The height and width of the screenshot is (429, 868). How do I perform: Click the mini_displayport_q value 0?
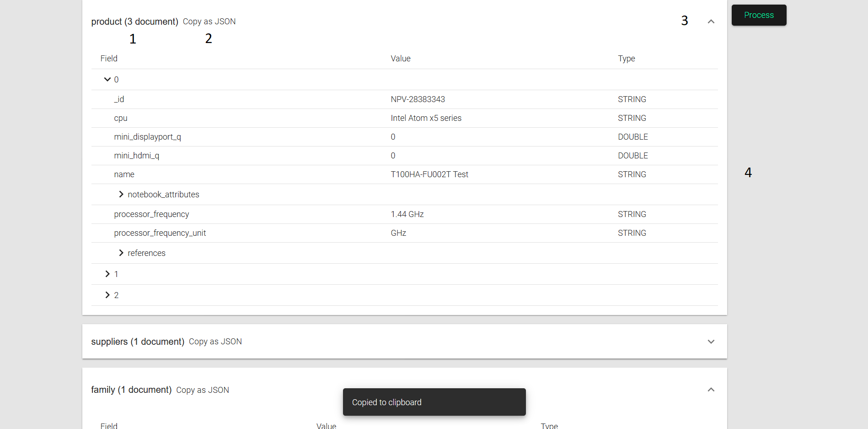(x=393, y=137)
